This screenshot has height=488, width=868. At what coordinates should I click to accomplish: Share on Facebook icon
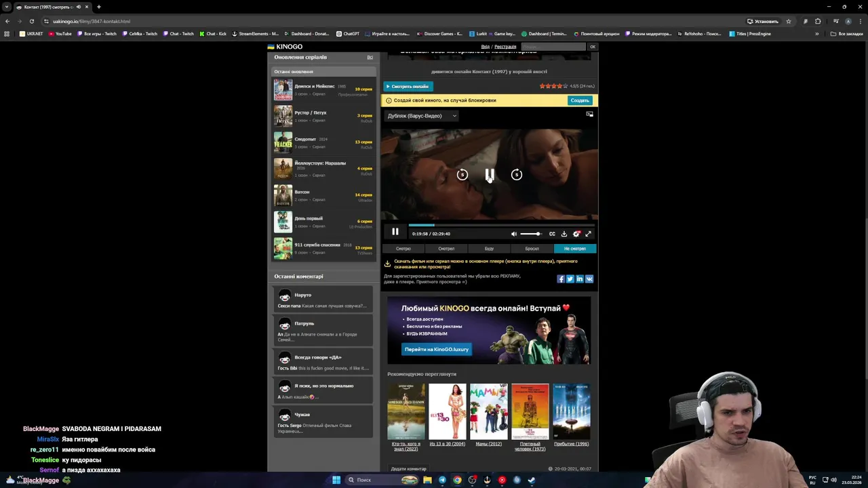(561, 279)
